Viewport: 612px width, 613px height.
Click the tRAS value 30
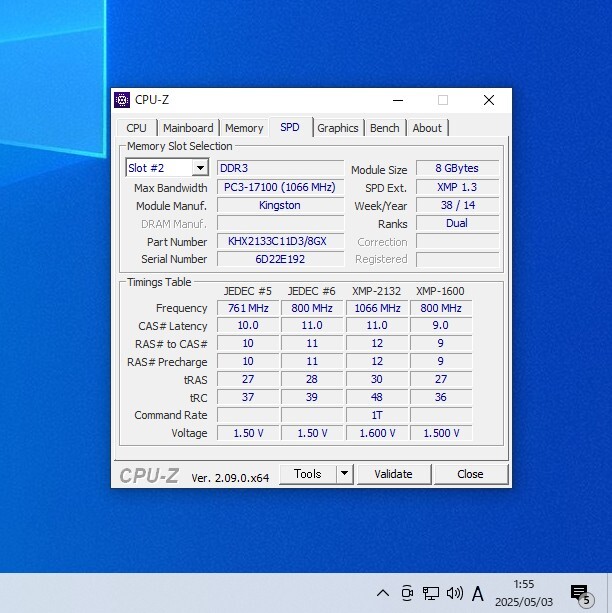[x=377, y=379]
